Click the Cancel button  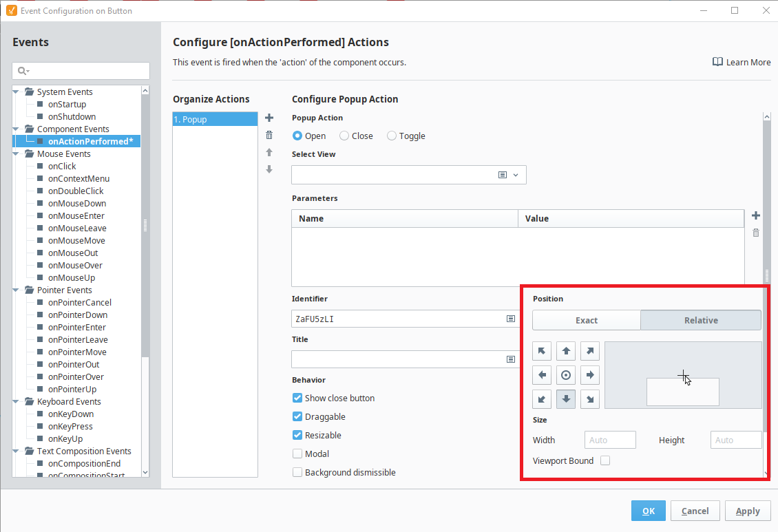tap(695, 511)
